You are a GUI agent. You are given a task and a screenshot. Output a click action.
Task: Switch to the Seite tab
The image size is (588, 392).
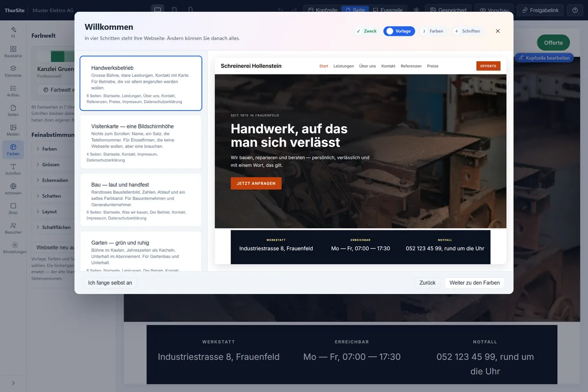click(355, 10)
